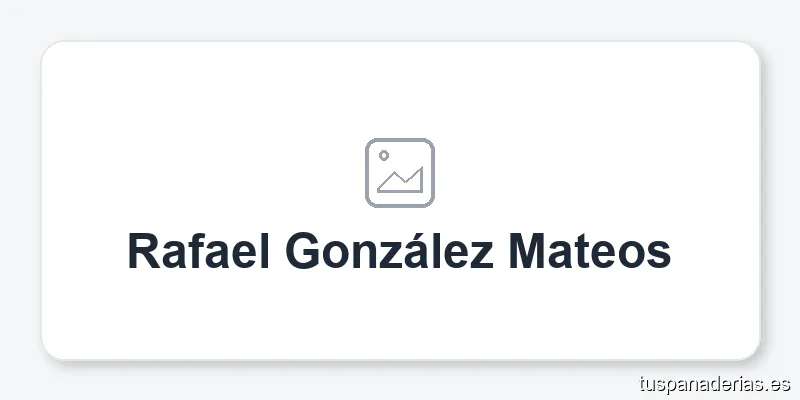This screenshot has height=400, width=800.
Task: Click the mountain outline inside the image icon
Action: tap(402, 181)
